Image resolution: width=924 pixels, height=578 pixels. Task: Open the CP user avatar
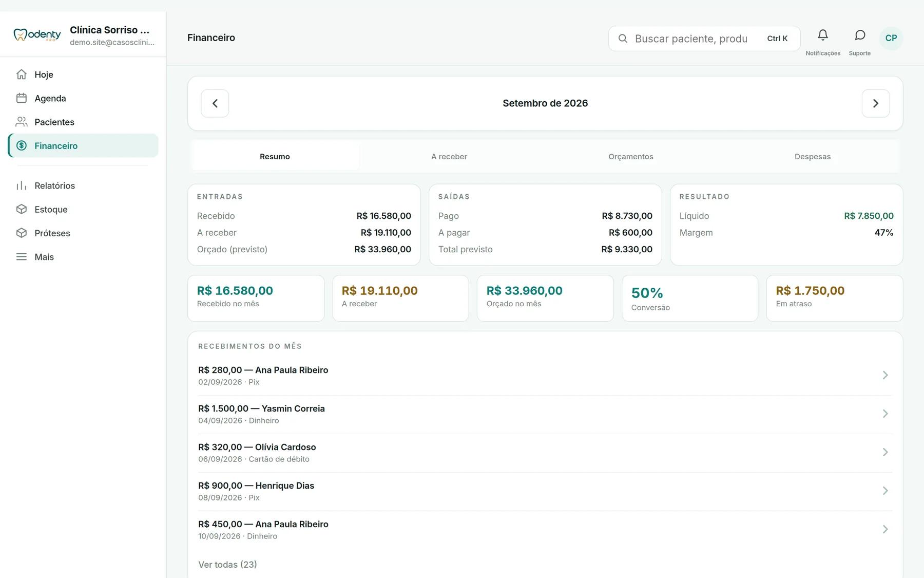point(891,38)
